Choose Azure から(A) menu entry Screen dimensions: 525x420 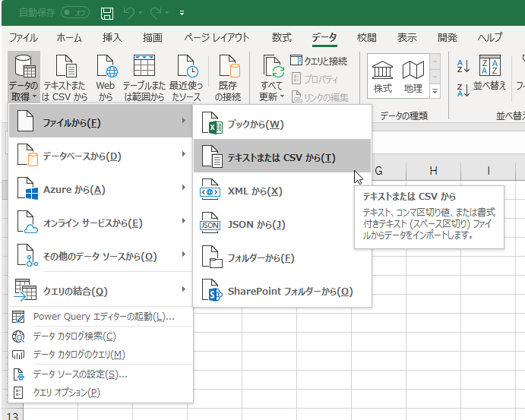coord(101,188)
